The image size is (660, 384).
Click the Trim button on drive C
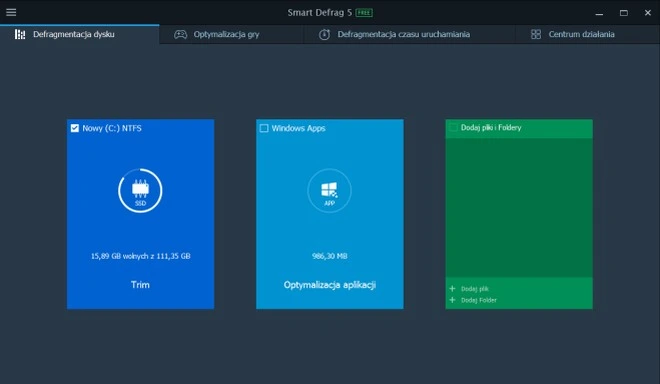[x=140, y=285]
